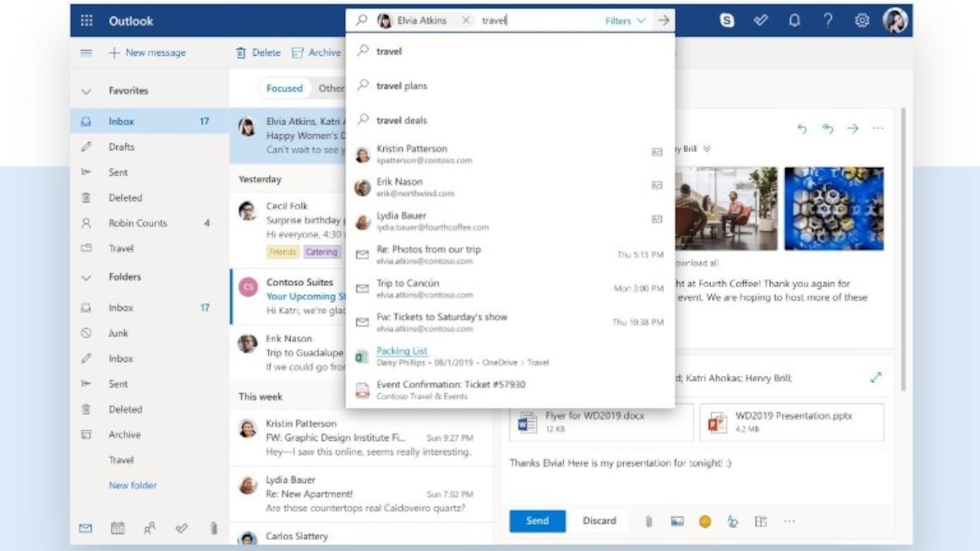This screenshot has height=551, width=980.
Task: Run search with the arrow button
Action: tap(664, 20)
